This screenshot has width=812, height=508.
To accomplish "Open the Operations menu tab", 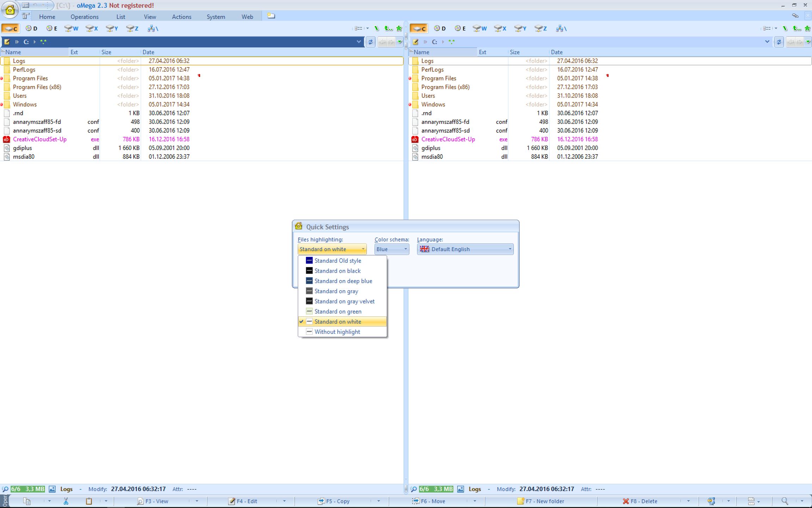I will (84, 17).
